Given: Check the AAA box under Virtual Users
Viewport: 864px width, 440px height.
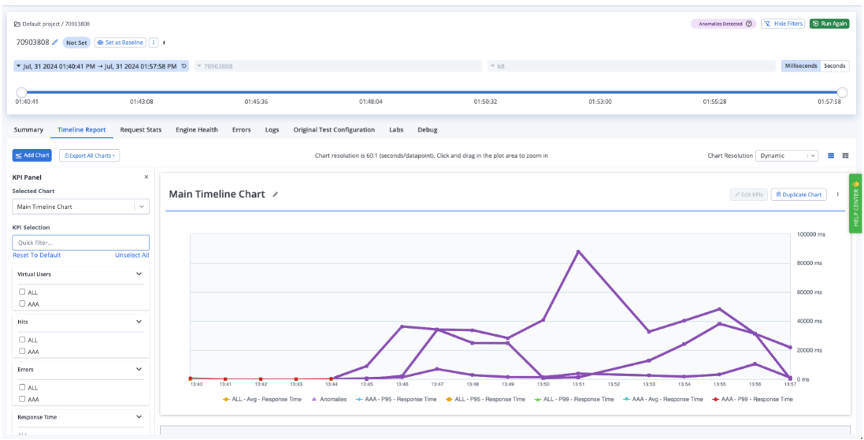Looking at the screenshot, I should 23,303.
